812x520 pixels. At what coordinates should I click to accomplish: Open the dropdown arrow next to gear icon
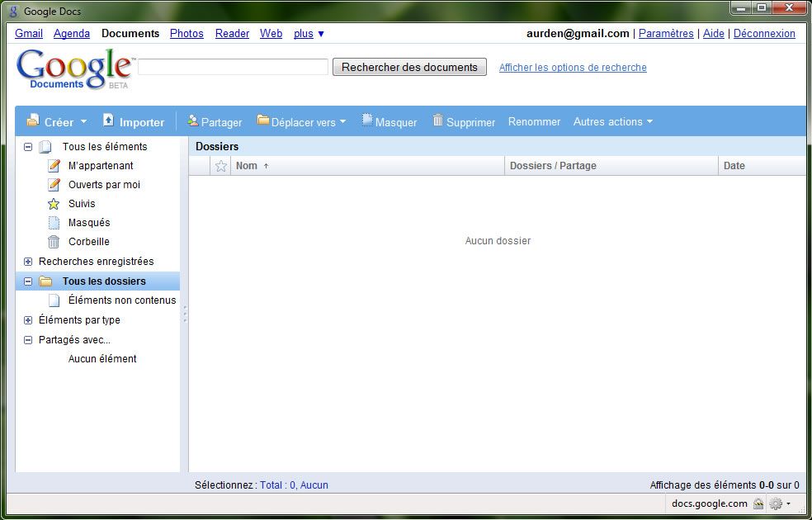point(788,503)
